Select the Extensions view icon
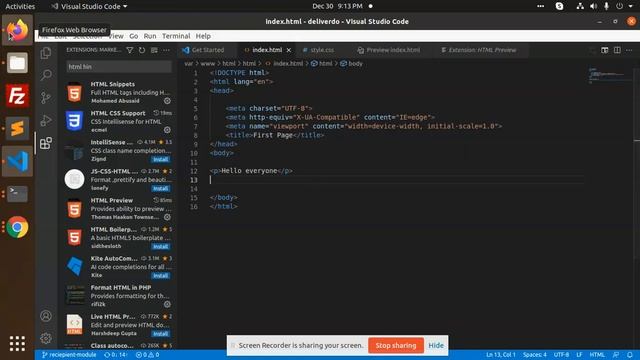 pyautogui.click(x=46, y=143)
